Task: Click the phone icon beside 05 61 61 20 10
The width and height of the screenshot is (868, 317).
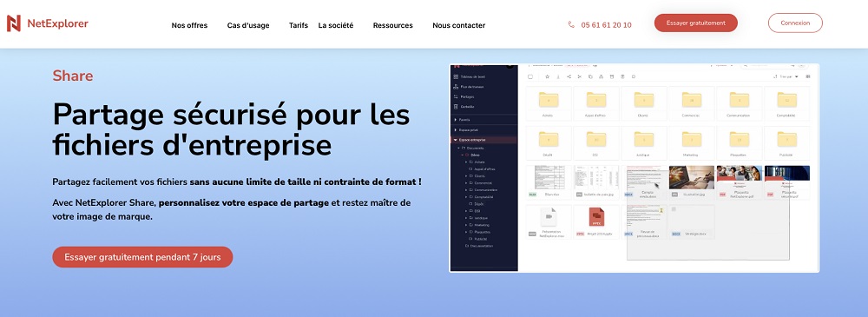Action: pyautogui.click(x=571, y=24)
